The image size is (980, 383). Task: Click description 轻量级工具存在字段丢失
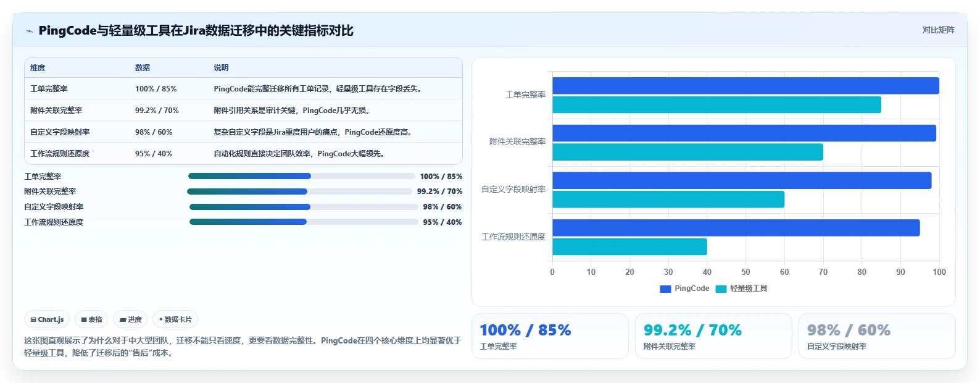coord(378,89)
